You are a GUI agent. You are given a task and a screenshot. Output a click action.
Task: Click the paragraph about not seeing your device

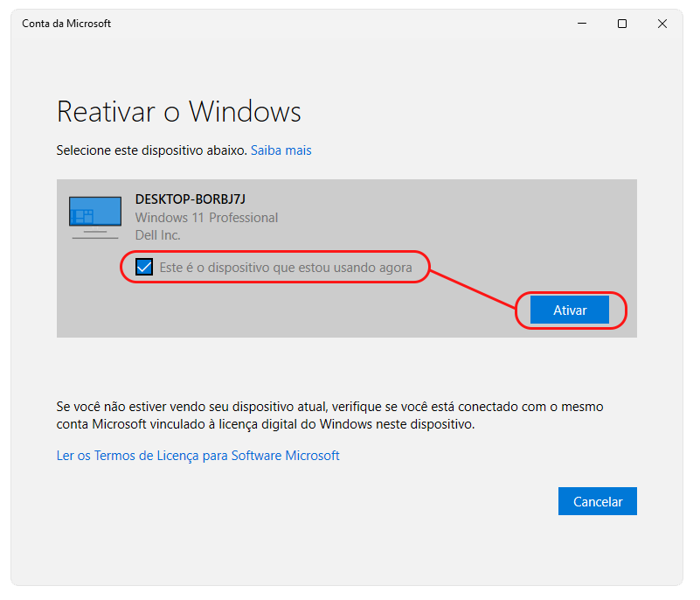click(329, 408)
